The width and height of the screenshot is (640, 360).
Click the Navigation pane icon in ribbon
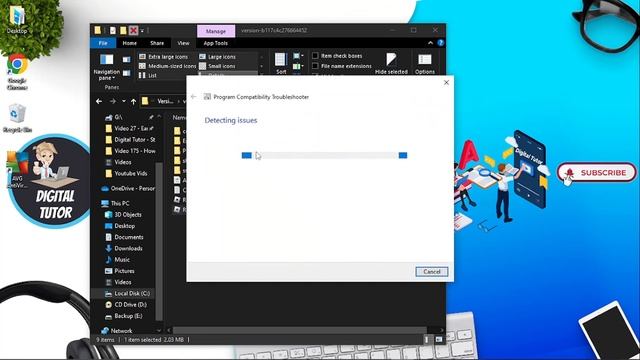(x=107, y=60)
